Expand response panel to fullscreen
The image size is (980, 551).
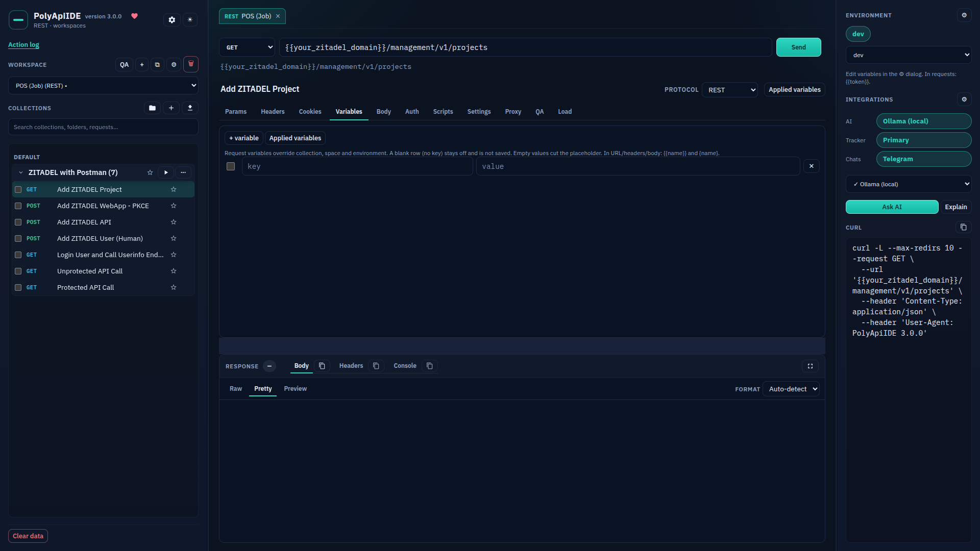tap(810, 366)
